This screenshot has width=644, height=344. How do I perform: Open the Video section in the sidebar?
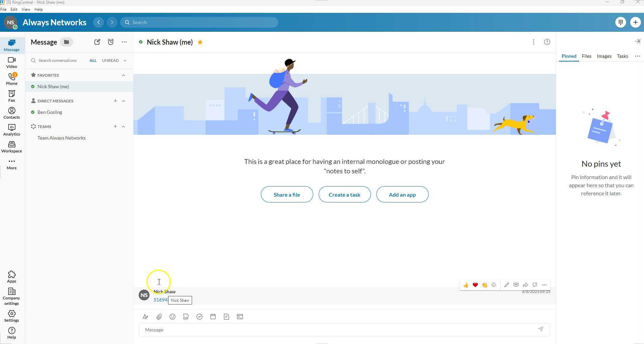coord(11,63)
